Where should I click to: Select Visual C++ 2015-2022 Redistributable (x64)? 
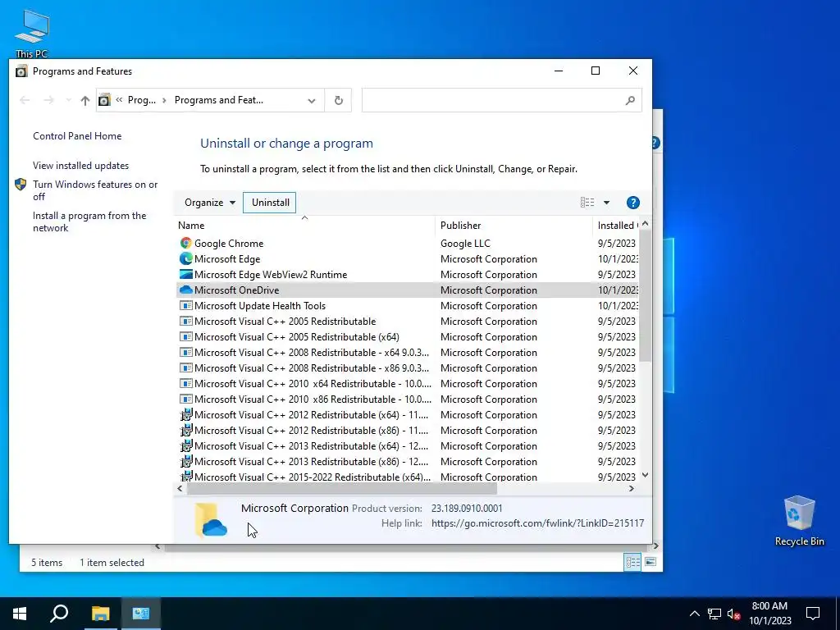coord(409,477)
